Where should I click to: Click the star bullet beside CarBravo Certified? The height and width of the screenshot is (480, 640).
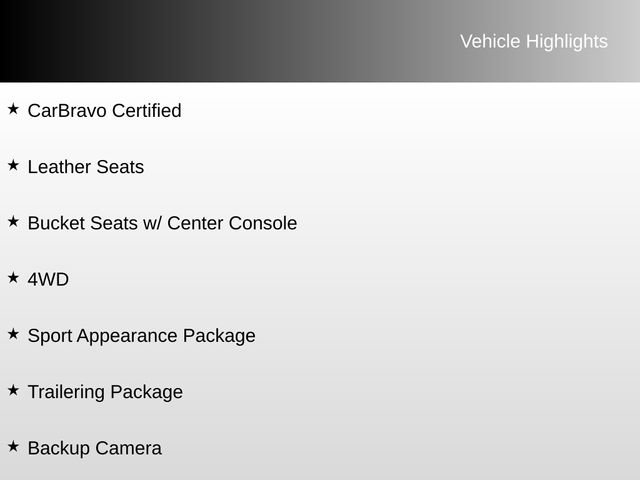[13, 108]
